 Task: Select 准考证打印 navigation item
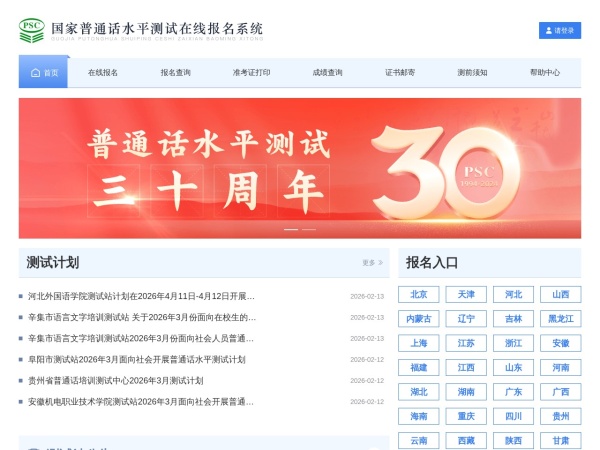pyautogui.click(x=251, y=73)
